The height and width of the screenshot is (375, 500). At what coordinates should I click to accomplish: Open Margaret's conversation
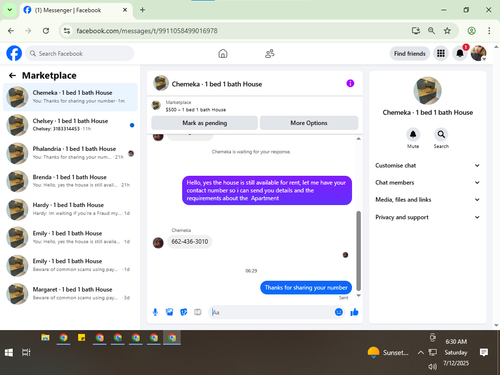tap(70, 294)
